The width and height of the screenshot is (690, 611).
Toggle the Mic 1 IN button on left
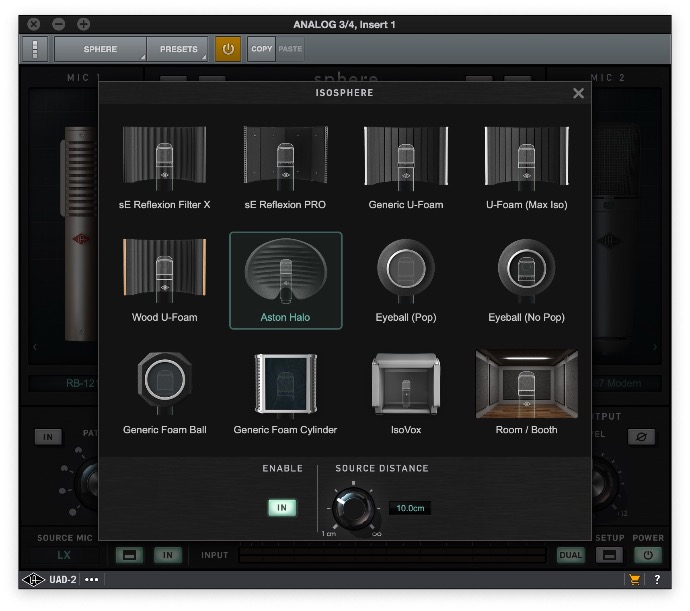pyautogui.click(x=48, y=437)
